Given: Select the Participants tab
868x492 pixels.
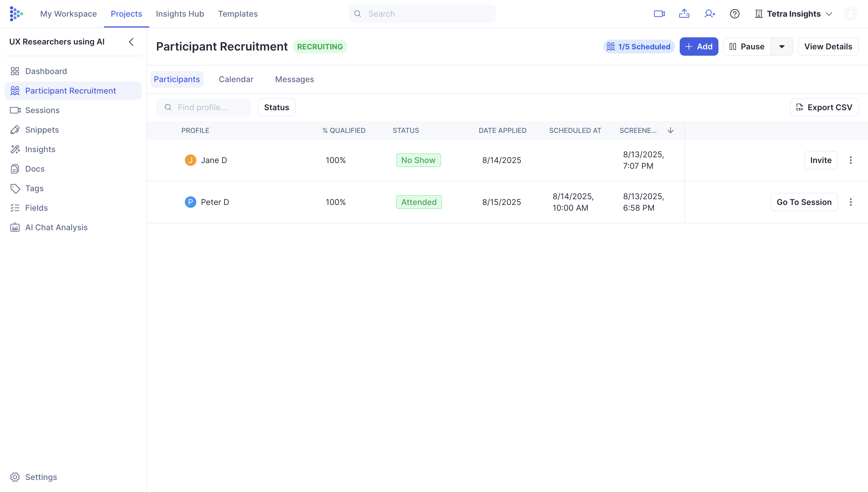Looking at the screenshot, I should [177, 80].
